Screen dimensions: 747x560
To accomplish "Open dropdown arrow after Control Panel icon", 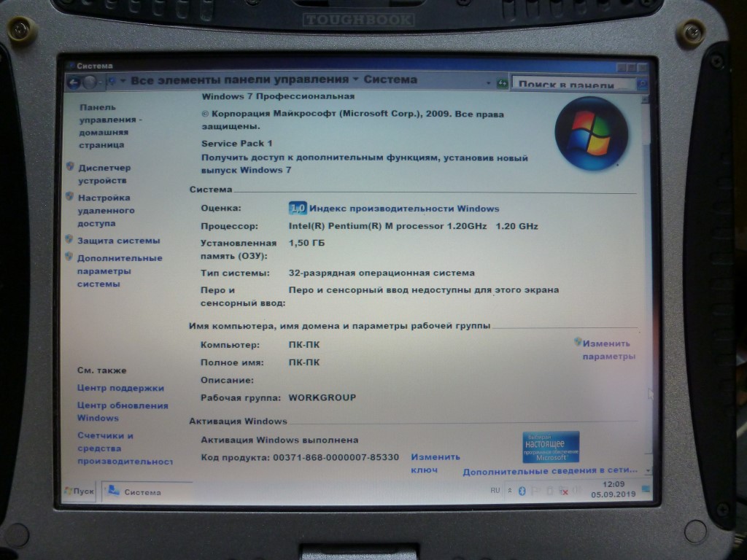I will 123,81.
